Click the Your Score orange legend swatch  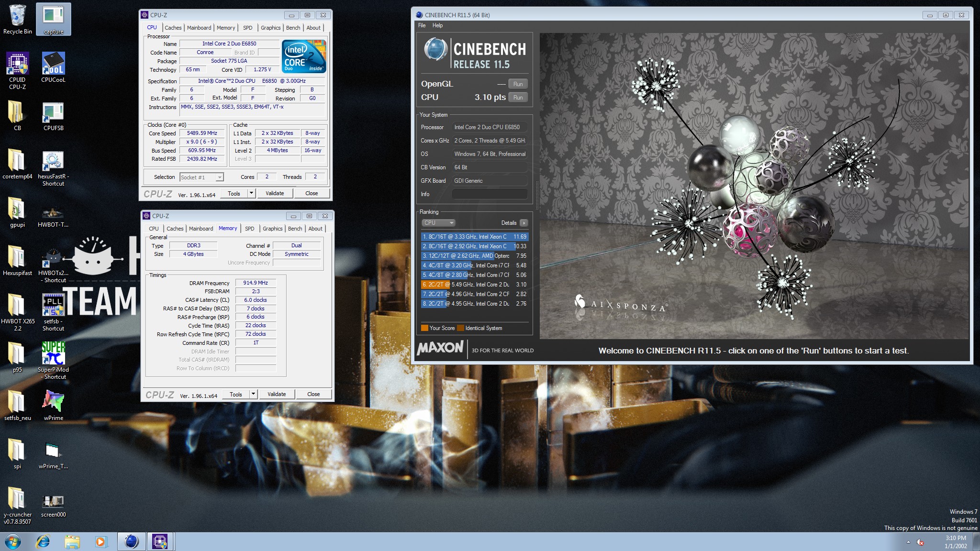424,328
